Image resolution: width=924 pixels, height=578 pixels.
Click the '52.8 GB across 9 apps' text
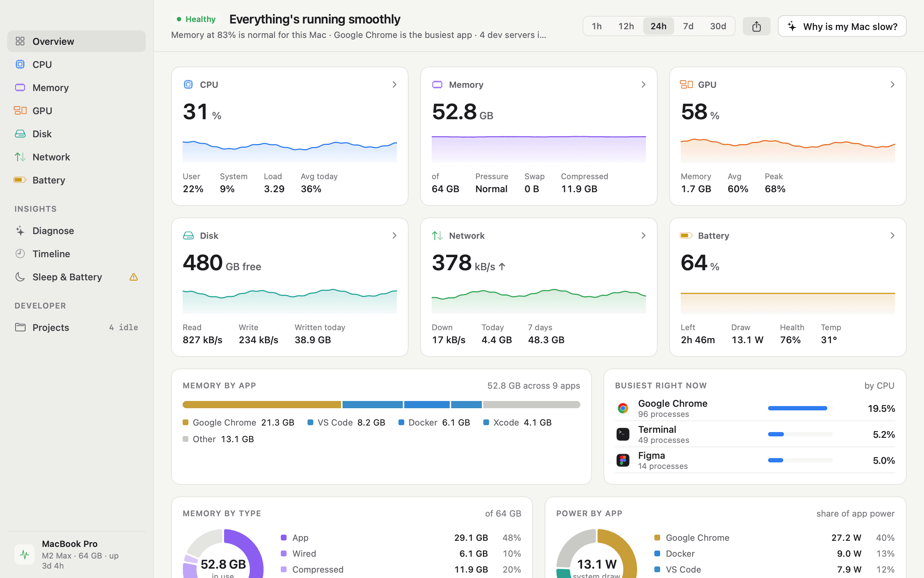click(x=533, y=385)
